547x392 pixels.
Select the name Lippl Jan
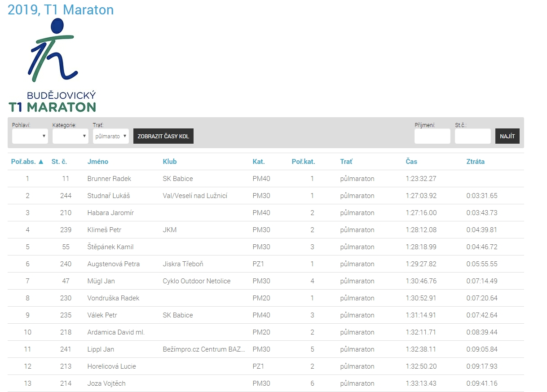[x=101, y=349]
